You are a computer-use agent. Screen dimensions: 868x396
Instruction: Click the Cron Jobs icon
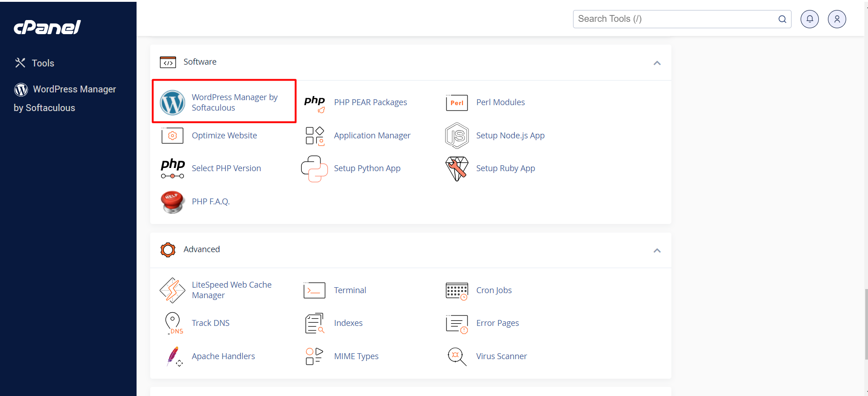(x=457, y=291)
